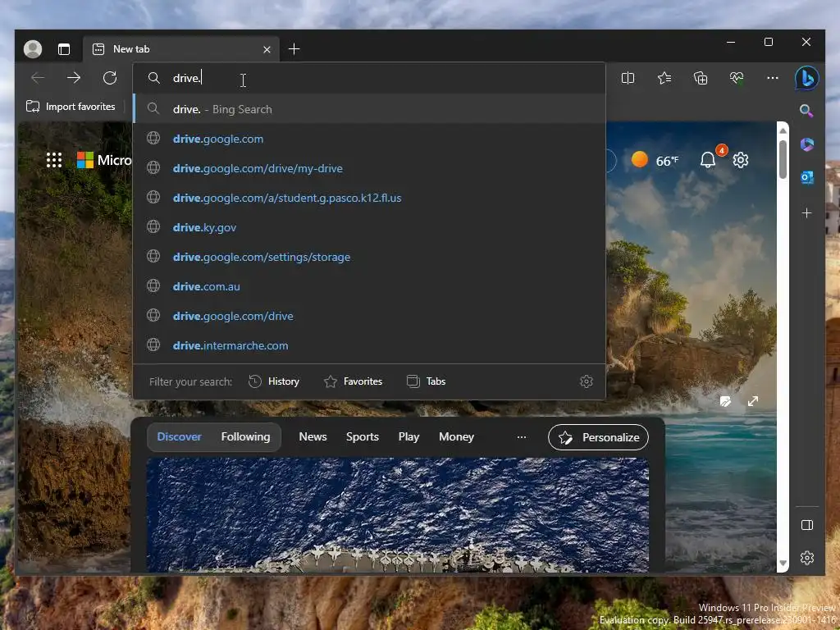Open Outlook sidebar icon
840x630 pixels.
pyautogui.click(x=807, y=177)
